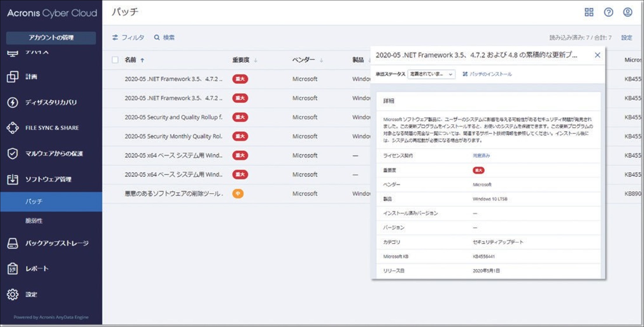Click 設定 link at top right
This screenshot has width=644, height=327.
click(627, 38)
